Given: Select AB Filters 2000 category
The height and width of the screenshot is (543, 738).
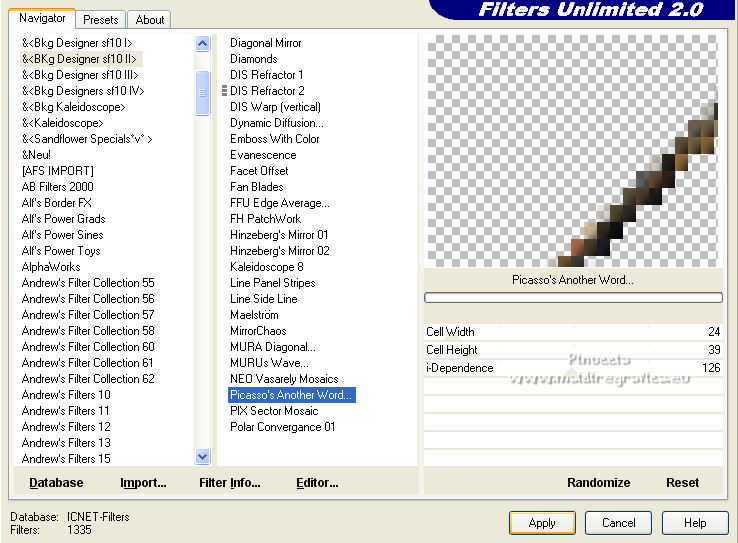Looking at the screenshot, I should 57,187.
